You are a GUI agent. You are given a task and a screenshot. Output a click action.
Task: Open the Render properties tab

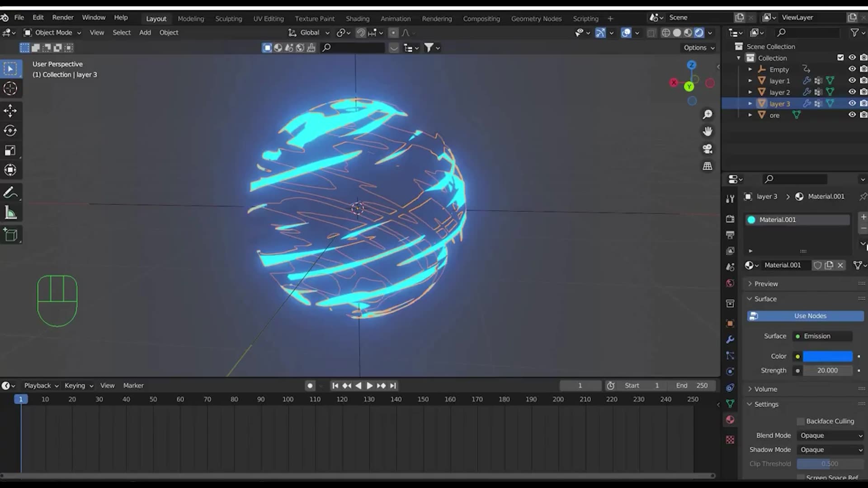click(x=730, y=219)
